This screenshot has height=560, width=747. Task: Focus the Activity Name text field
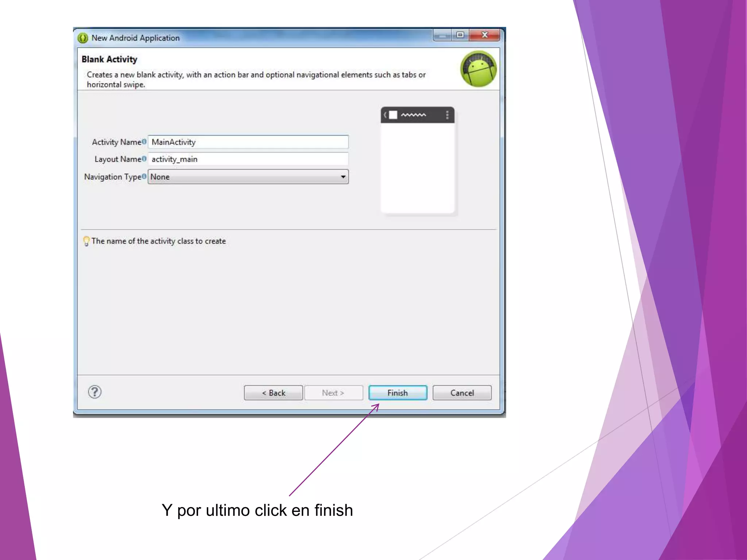pyautogui.click(x=248, y=142)
